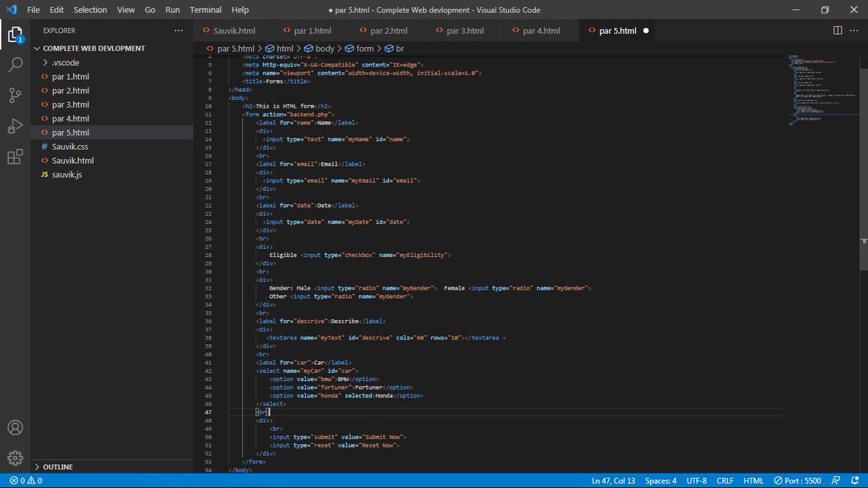
Task: Click the Go Live Port 5500 status item
Action: tap(797, 481)
